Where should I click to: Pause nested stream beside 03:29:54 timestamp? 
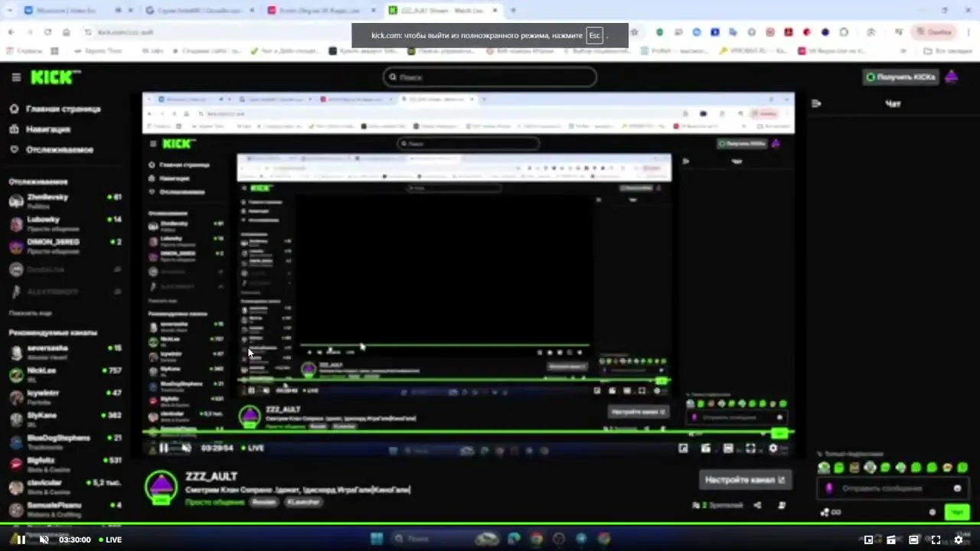pyautogui.click(x=164, y=448)
